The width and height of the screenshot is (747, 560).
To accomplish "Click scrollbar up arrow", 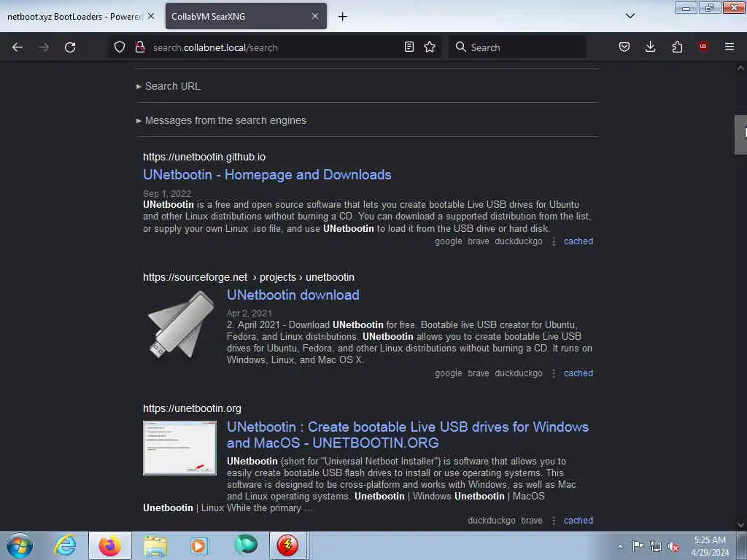I will (740, 68).
